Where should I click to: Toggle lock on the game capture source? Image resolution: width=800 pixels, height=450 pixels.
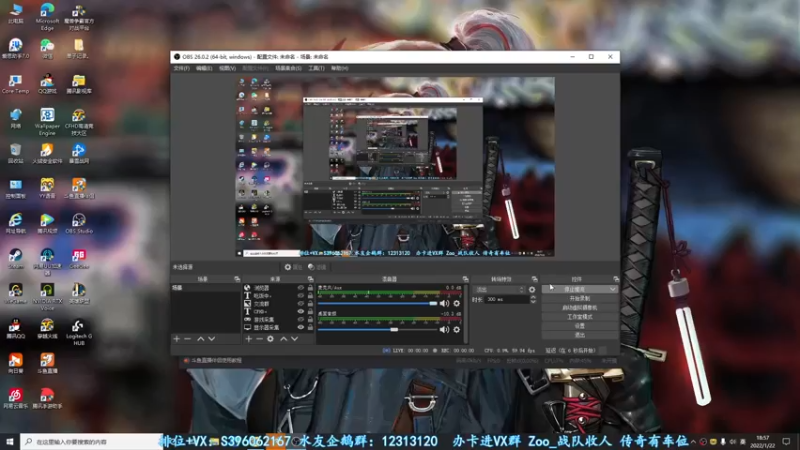(x=310, y=319)
